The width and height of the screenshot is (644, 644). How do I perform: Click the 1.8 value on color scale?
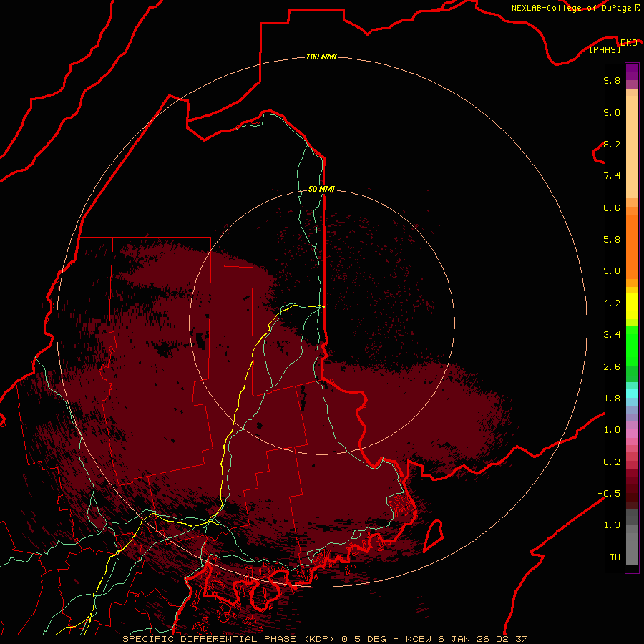[x=612, y=399]
